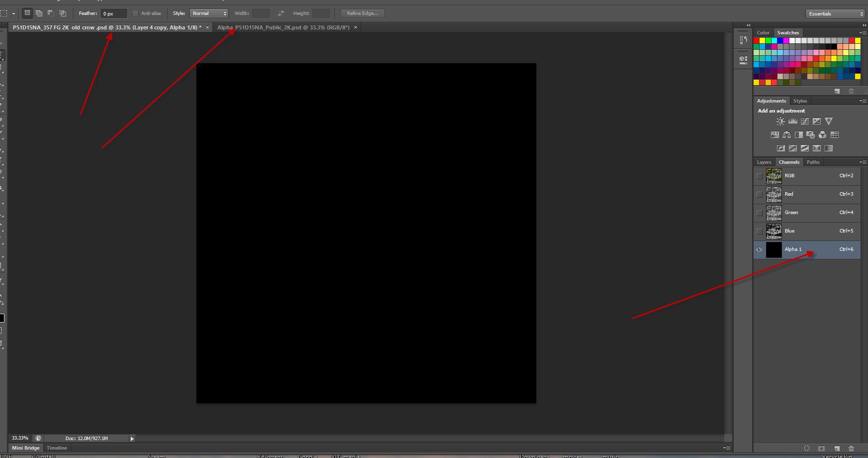
Task: Show the Red channel visibility box
Action: coord(759,194)
